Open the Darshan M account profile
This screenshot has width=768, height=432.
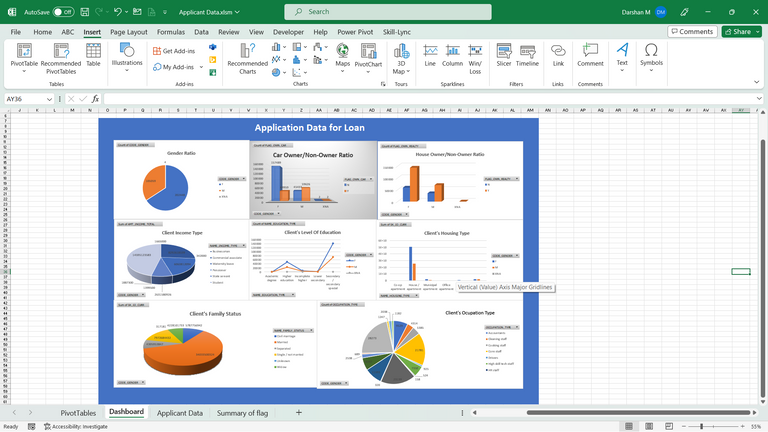644,12
